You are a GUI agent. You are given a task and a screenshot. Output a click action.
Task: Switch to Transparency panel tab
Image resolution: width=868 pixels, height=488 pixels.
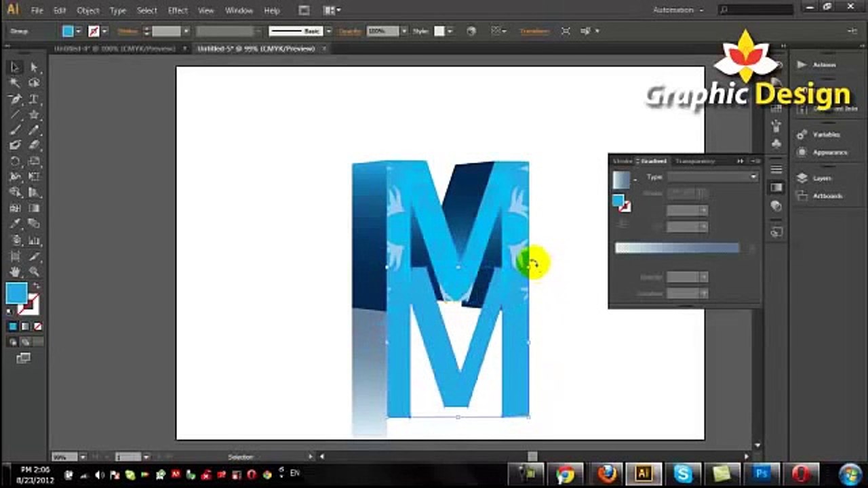point(695,161)
